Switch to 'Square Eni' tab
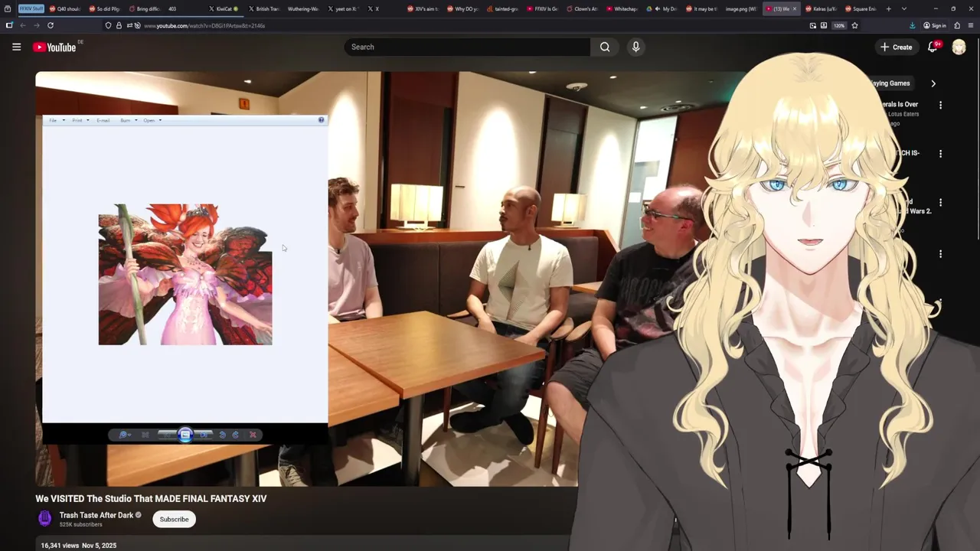The image size is (980, 551). click(861, 8)
